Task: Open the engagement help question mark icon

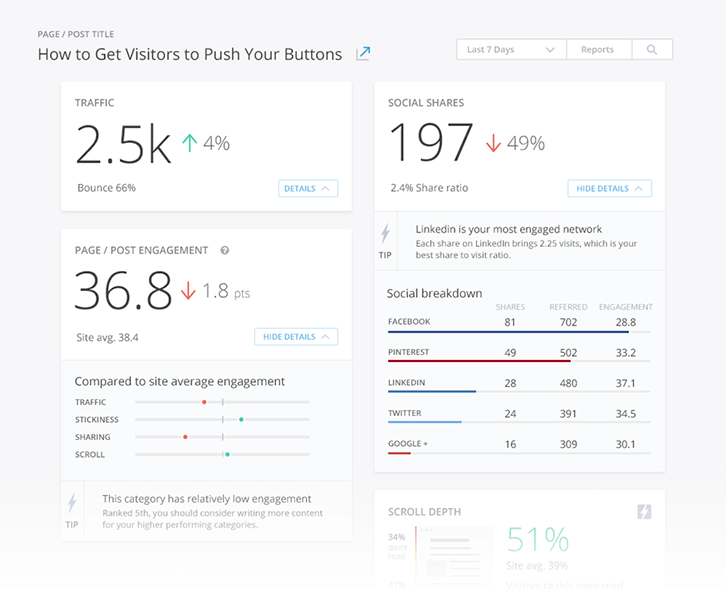Action: [225, 250]
